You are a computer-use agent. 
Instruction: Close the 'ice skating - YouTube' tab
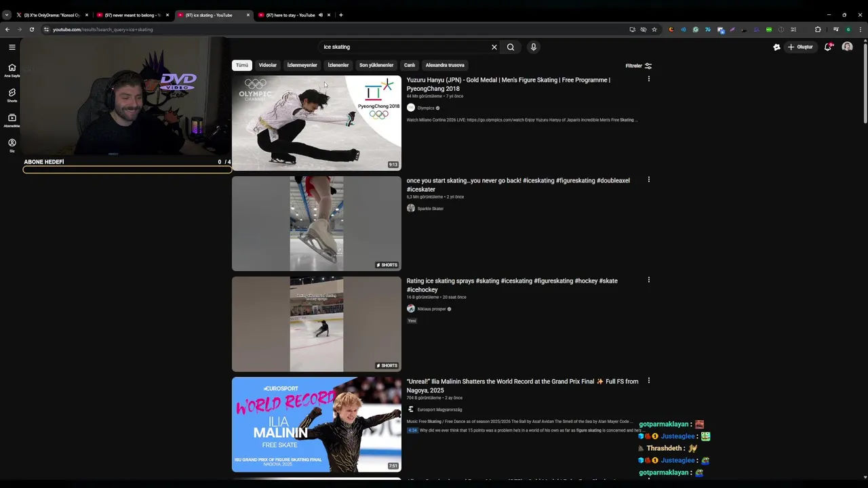(248, 15)
